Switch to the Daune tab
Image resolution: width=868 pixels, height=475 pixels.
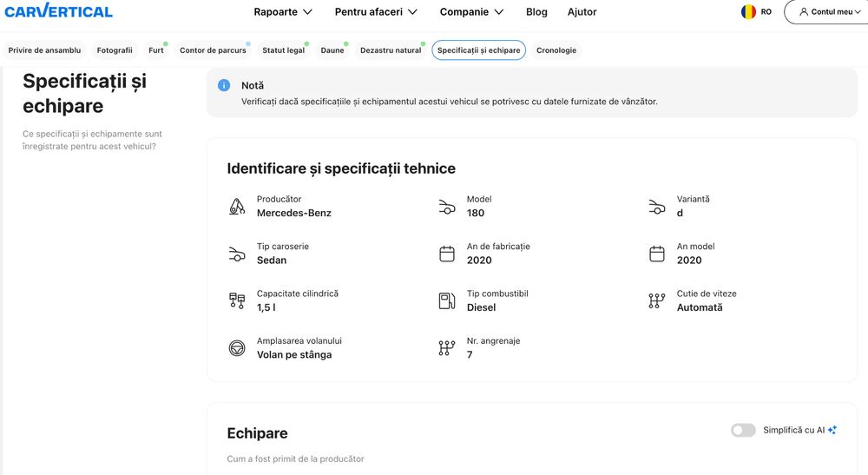click(332, 50)
